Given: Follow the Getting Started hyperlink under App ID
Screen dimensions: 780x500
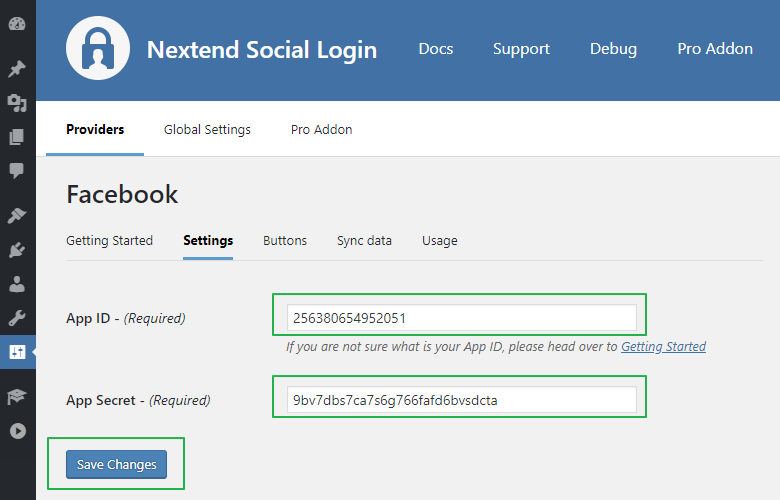Looking at the screenshot, I should coord(663,347).
